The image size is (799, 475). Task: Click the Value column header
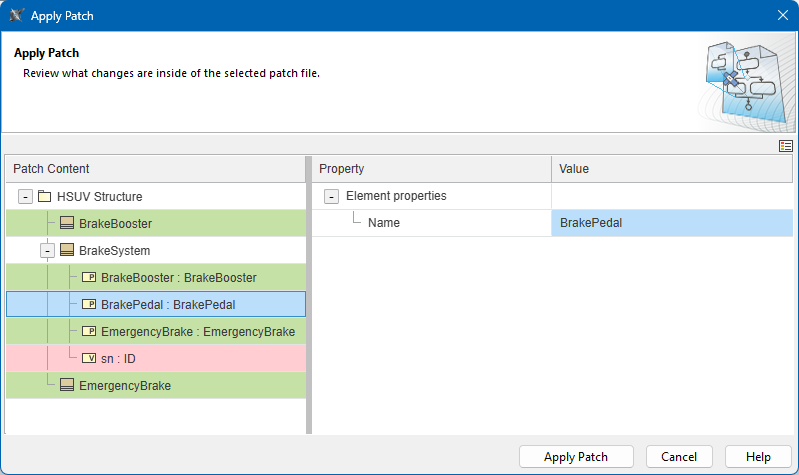672,169
